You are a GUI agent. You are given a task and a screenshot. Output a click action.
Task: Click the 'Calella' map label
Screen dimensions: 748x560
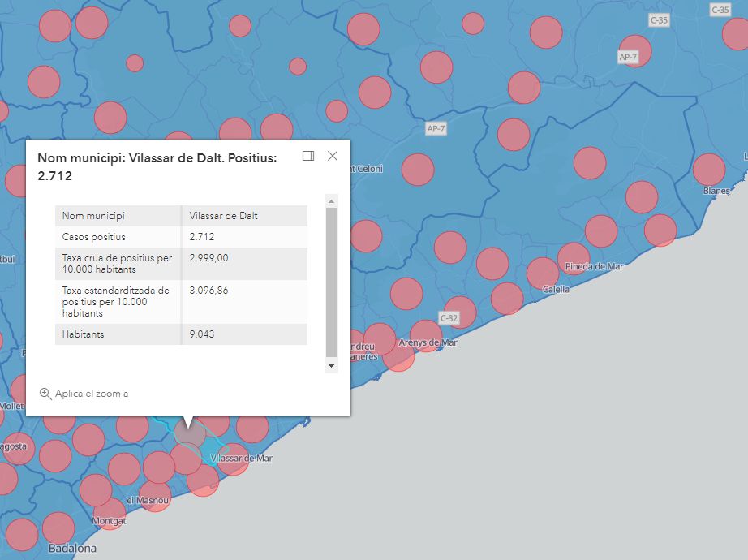(556, 289)
